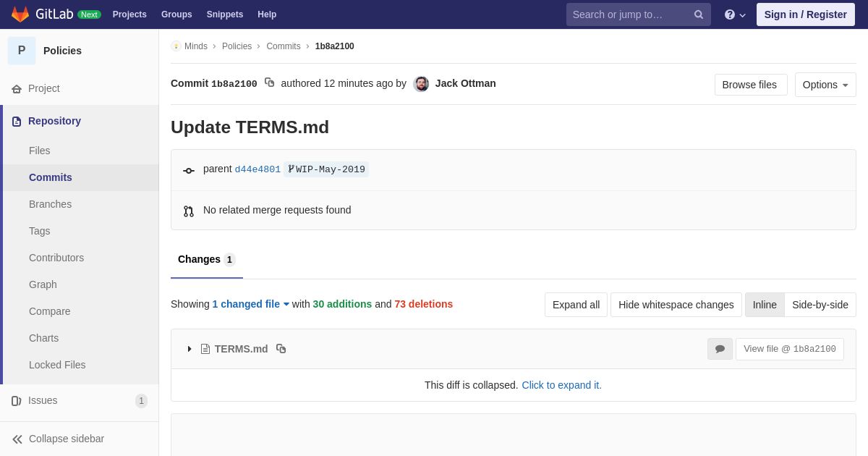Toggle comments with the speech bubble icon
The width and height of the screenshot is (868, 456).
point(720,349)
